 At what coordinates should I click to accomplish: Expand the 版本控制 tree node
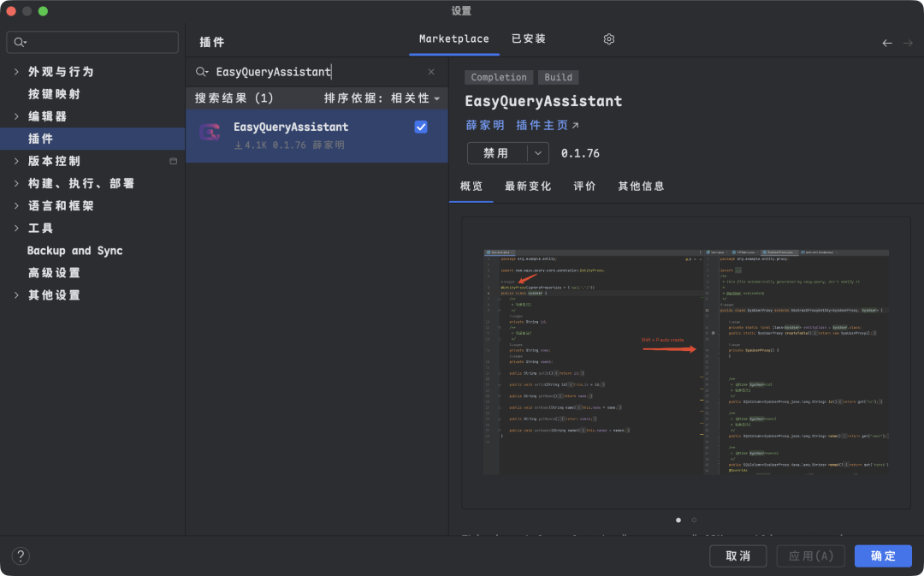click(x=16, y=161)
